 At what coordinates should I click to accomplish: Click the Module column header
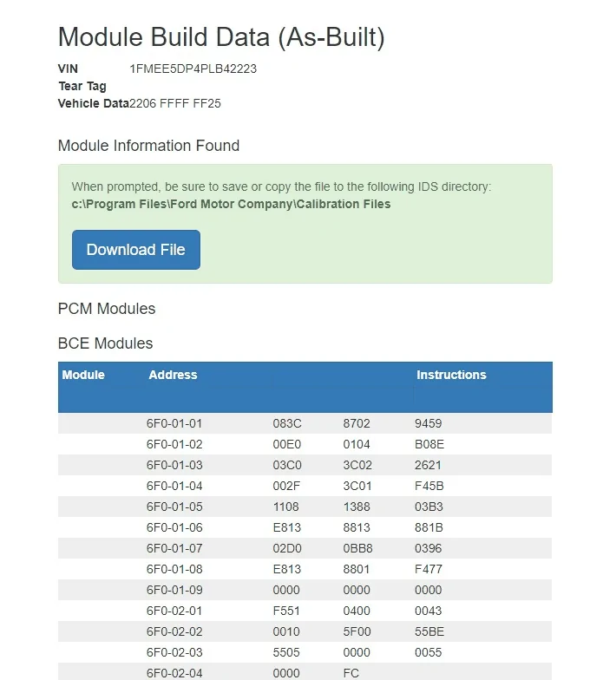pos(83,375)
